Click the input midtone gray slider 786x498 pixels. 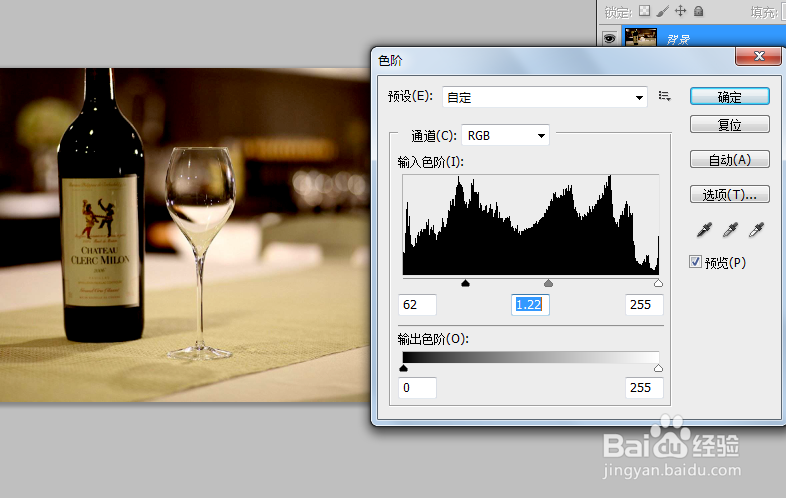point(548,283)
